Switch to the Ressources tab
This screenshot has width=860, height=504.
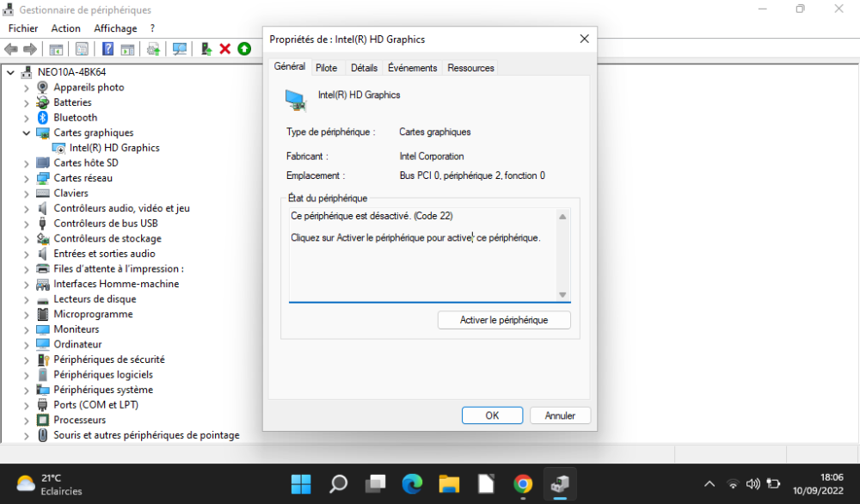[470, 68]
